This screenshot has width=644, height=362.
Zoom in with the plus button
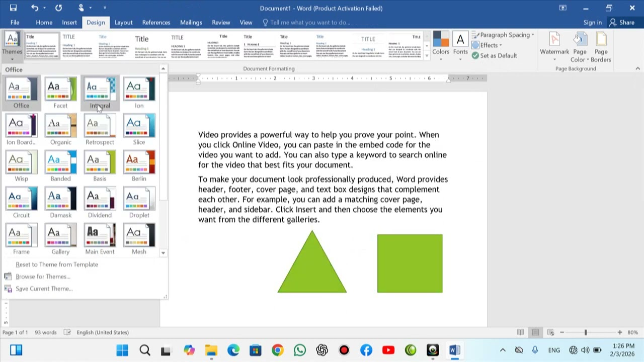620,332
